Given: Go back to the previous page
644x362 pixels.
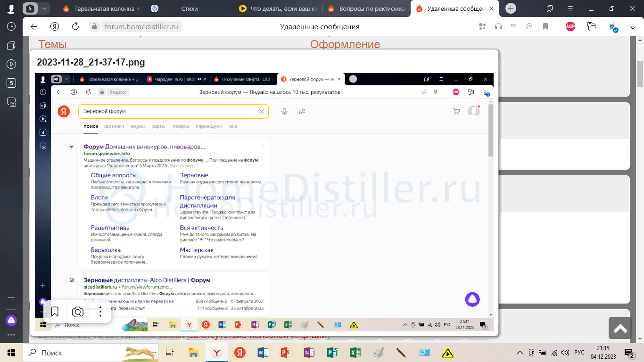Looking at the screenshot, I should click(x=34, y=27).
